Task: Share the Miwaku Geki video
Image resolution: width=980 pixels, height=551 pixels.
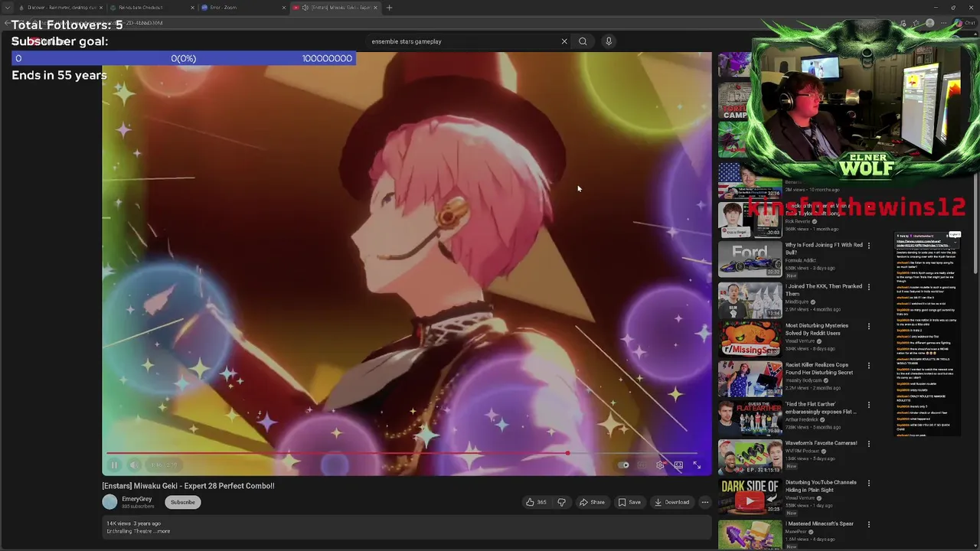Action: [592, 502]
